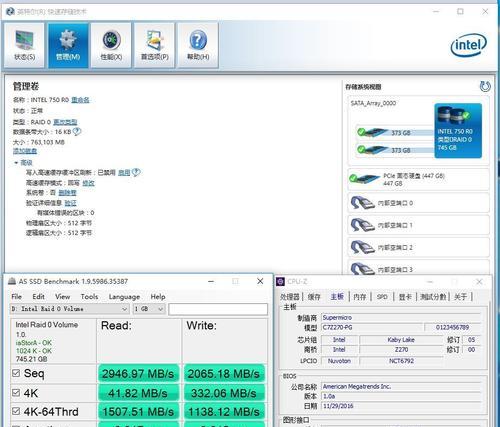Click the 重命名 rename link
This screenshot has height=427, width=500.
pos(80,100)
